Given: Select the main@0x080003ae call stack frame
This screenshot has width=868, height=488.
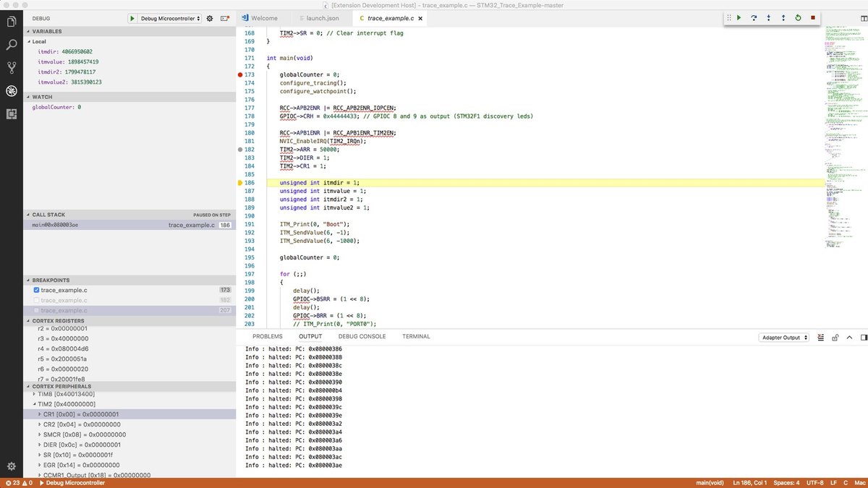Looking at the screenshot, I should pos(129,225).
